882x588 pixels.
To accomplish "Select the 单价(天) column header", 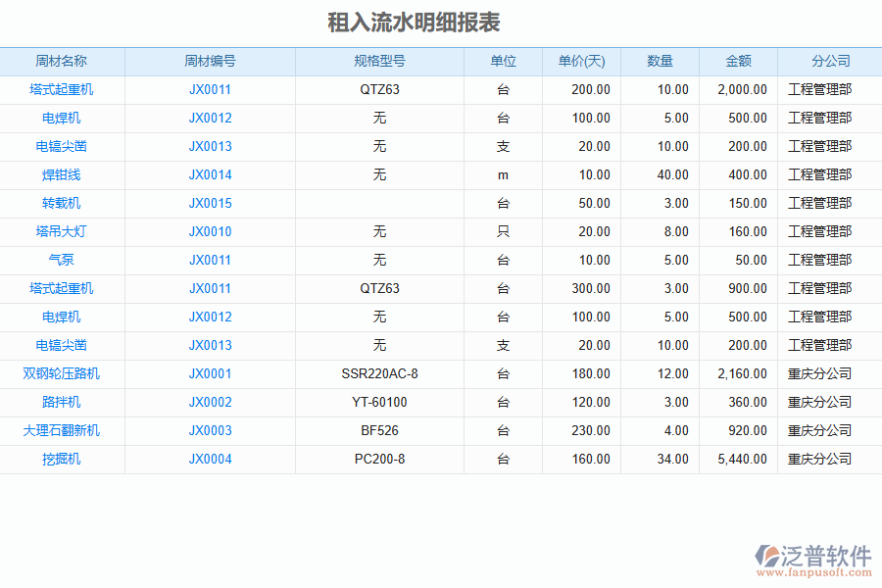I will click(581, 61).
